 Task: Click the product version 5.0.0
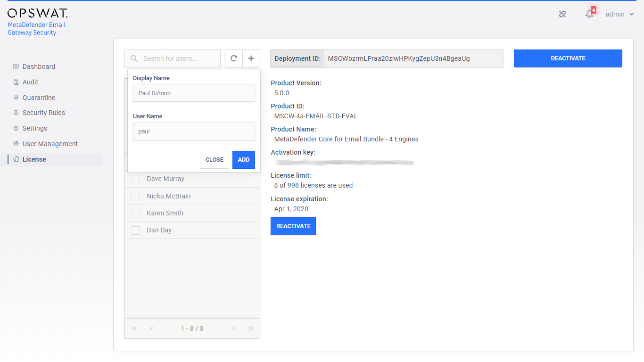pos(282,93)
